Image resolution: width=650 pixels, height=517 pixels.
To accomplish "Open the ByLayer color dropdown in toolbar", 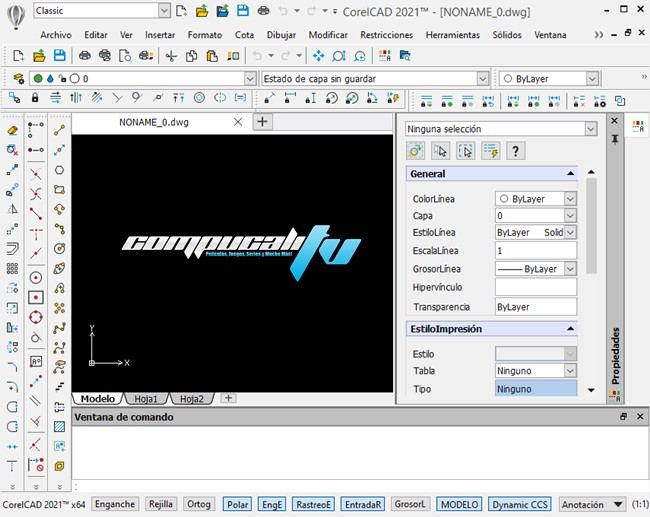I will [592, 78].
